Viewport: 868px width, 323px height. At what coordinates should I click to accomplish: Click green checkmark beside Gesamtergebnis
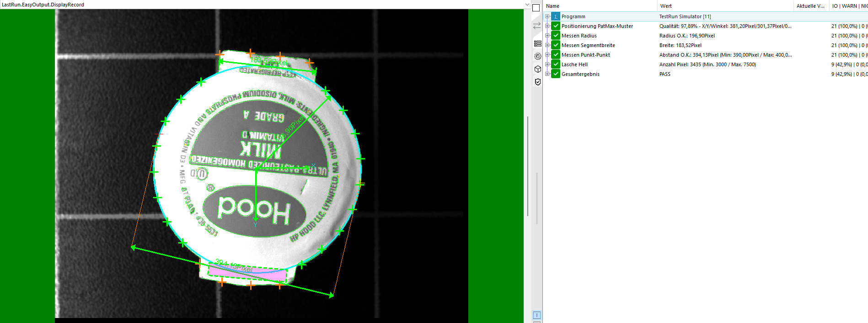556,74
